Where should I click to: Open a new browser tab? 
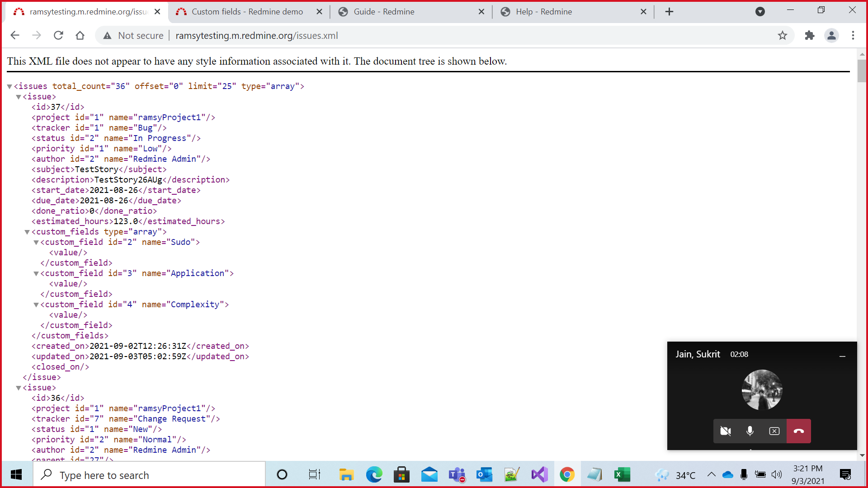670,12
